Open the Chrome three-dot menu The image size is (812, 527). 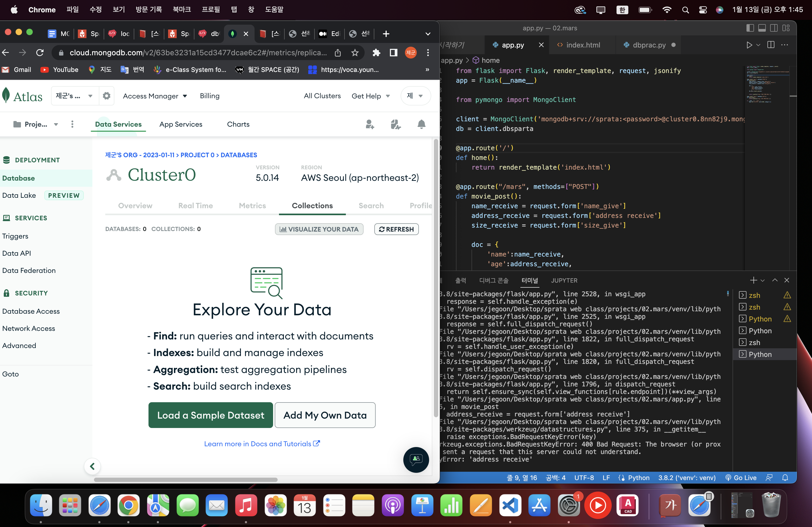pyautogui.click(x=428, y=53)
